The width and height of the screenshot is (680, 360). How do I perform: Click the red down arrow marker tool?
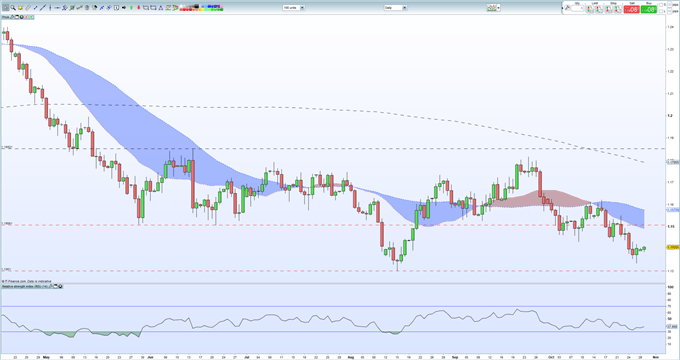point(138,7)
